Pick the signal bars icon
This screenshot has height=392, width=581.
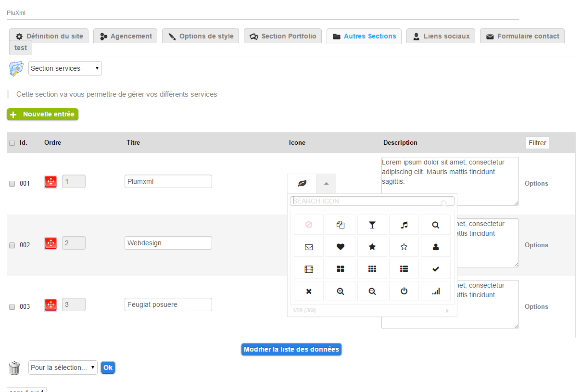click(436, 291)
